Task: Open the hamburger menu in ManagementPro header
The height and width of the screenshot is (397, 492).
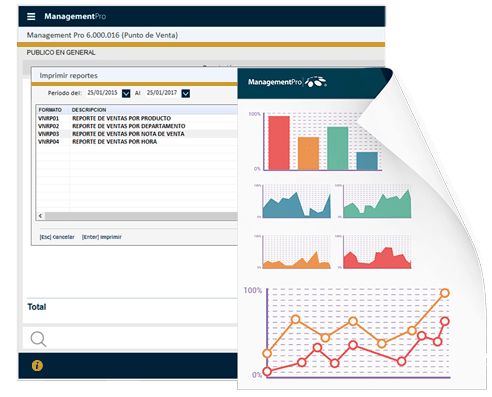Action: pyautogui.click(x=31, y=16)
